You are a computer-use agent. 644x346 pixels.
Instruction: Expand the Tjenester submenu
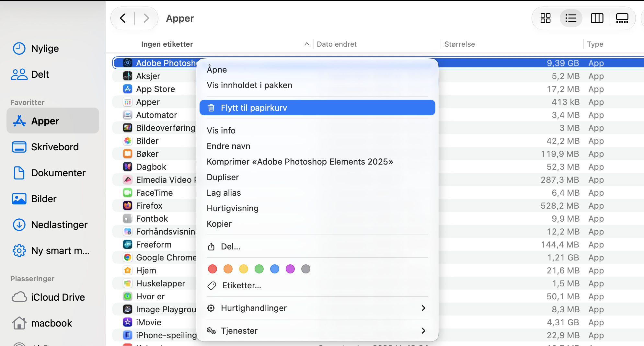(317, 331)
